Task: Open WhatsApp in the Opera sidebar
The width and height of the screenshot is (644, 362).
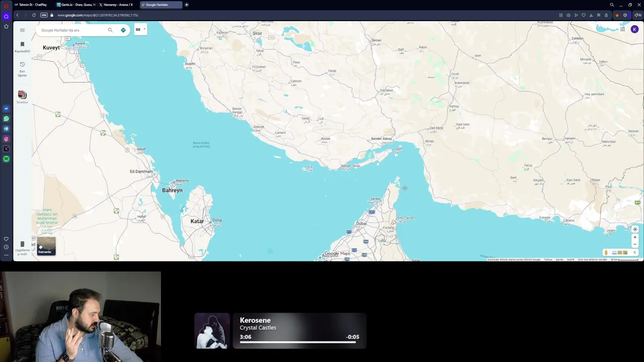Action: coord(6,119)
